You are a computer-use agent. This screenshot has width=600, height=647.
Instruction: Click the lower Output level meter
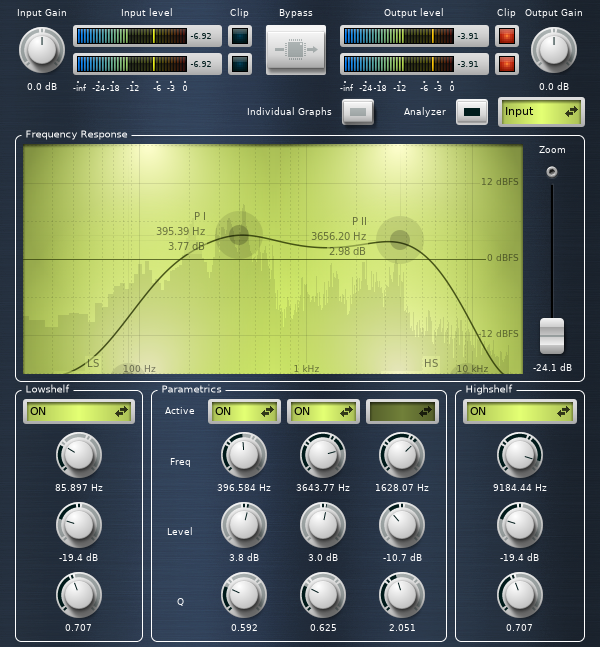399,64
